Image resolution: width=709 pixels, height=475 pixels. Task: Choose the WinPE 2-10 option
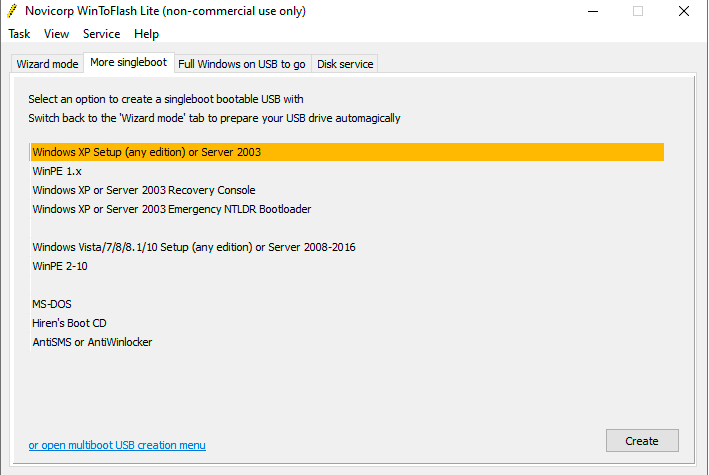pos(60,266)
